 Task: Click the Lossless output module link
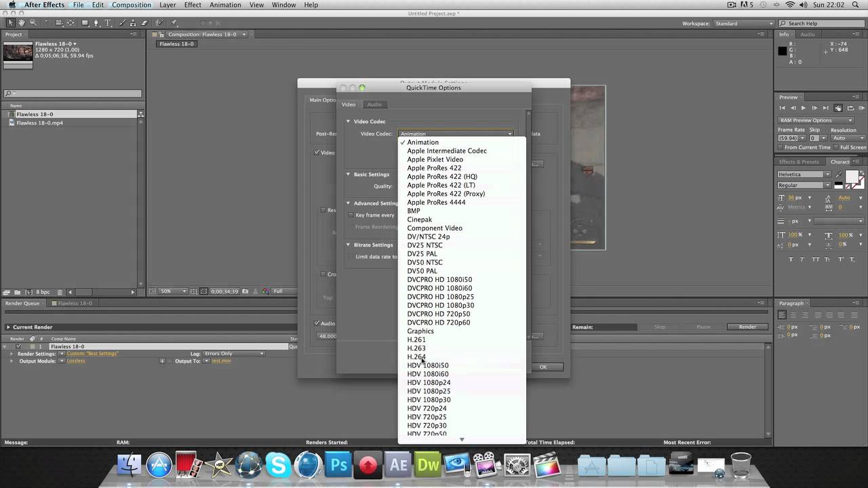point(76,361)
